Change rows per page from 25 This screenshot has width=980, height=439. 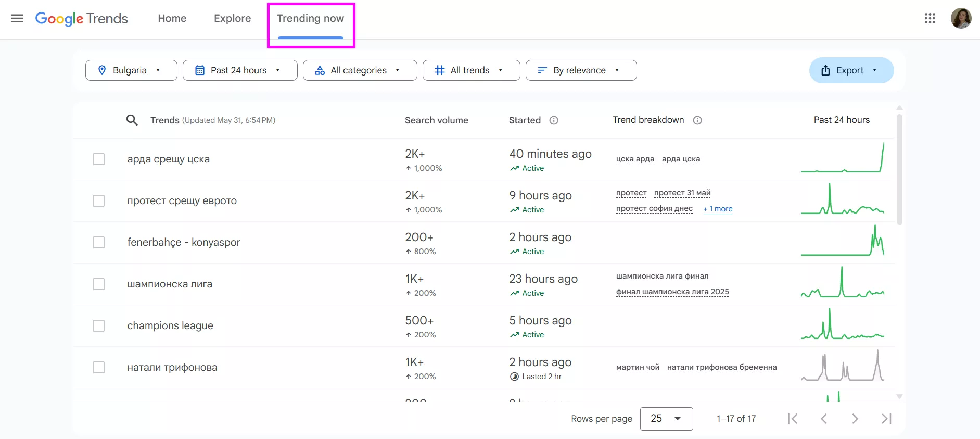pos(666,419)
